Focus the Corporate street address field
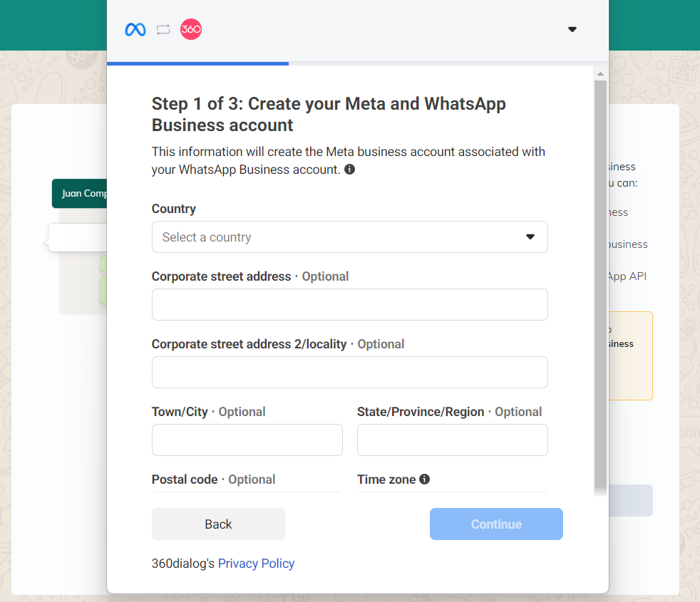Image resolution: width=700 pixels, height=602 pixels. coord(350,305)
